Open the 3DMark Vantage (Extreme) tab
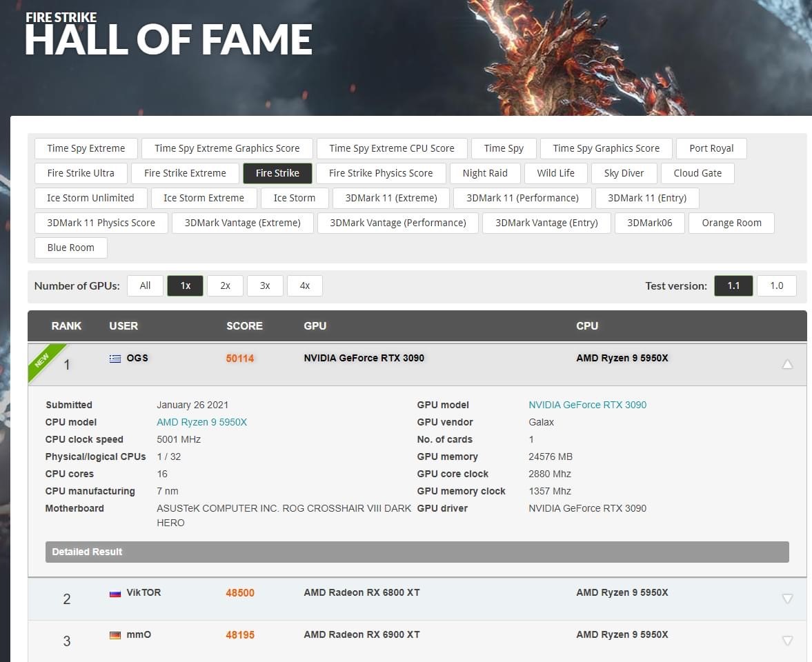This screenshot has width=812, height=662. tap(242, 223)
